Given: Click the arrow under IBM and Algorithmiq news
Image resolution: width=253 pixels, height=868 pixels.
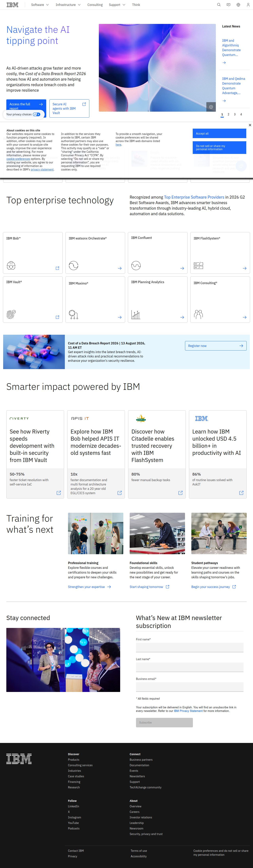Looking at the screenshot, I should [224, 63].
